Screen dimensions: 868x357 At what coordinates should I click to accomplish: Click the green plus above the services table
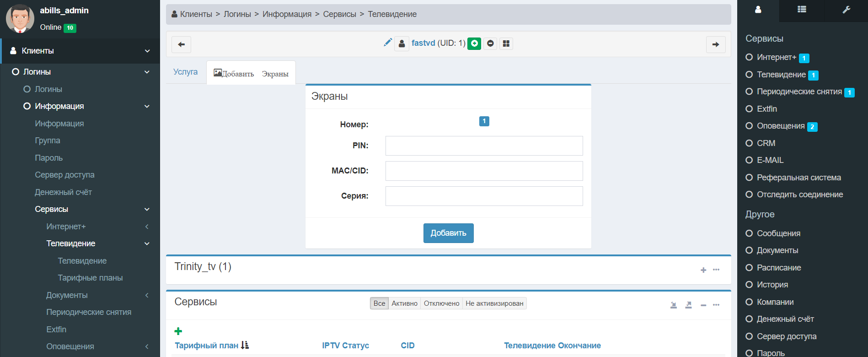click(178, 331)
